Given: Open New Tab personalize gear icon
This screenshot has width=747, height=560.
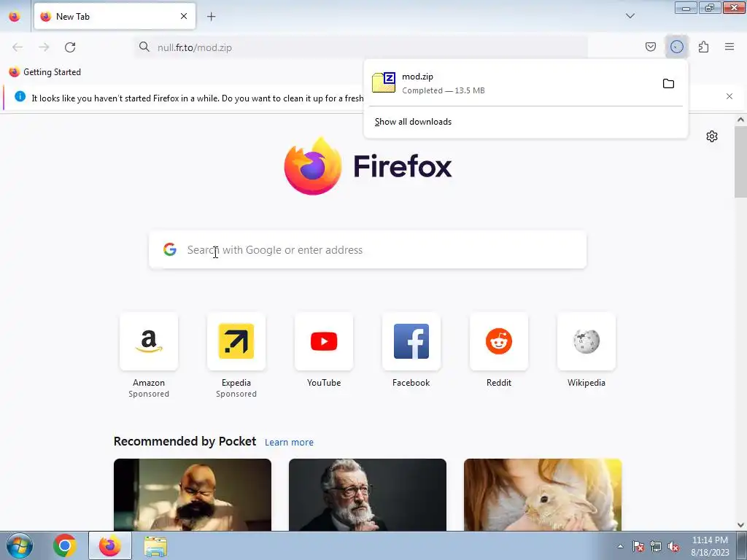Looking at the screenshot, I should point(712,136).
